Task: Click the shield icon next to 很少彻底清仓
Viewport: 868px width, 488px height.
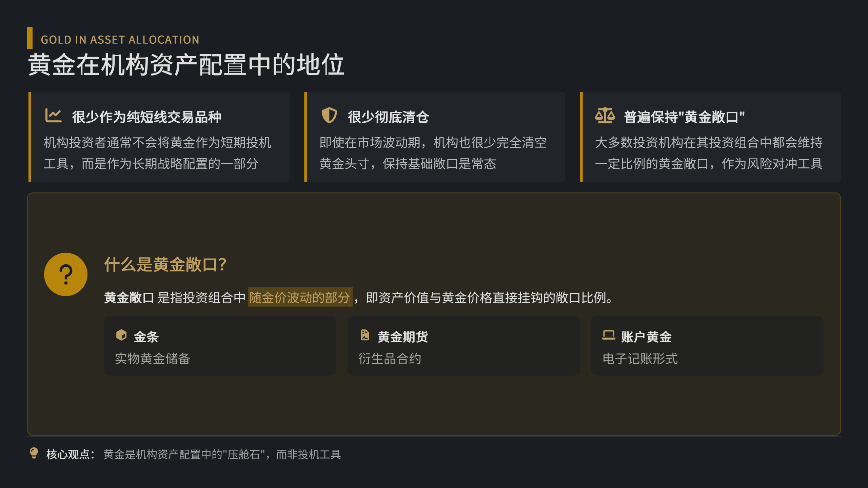Action: (329, 116)
